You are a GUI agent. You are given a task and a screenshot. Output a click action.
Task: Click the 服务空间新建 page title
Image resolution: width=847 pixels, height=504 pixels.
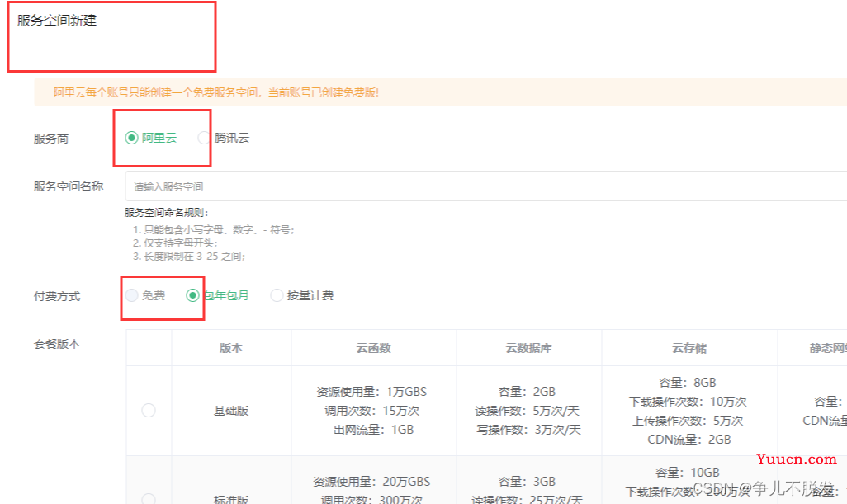(57, 21)
